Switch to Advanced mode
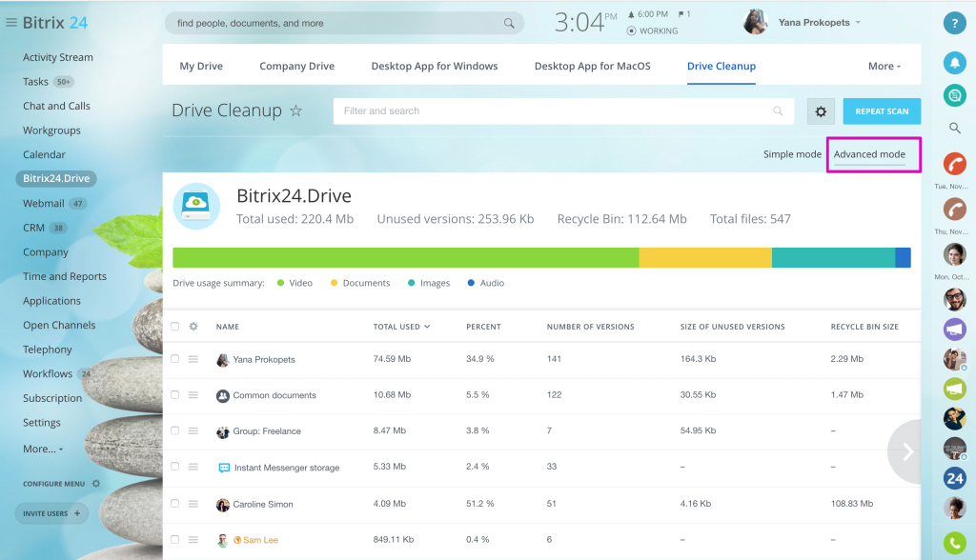This screenshot has height=560, width=976. pos(869,154)
